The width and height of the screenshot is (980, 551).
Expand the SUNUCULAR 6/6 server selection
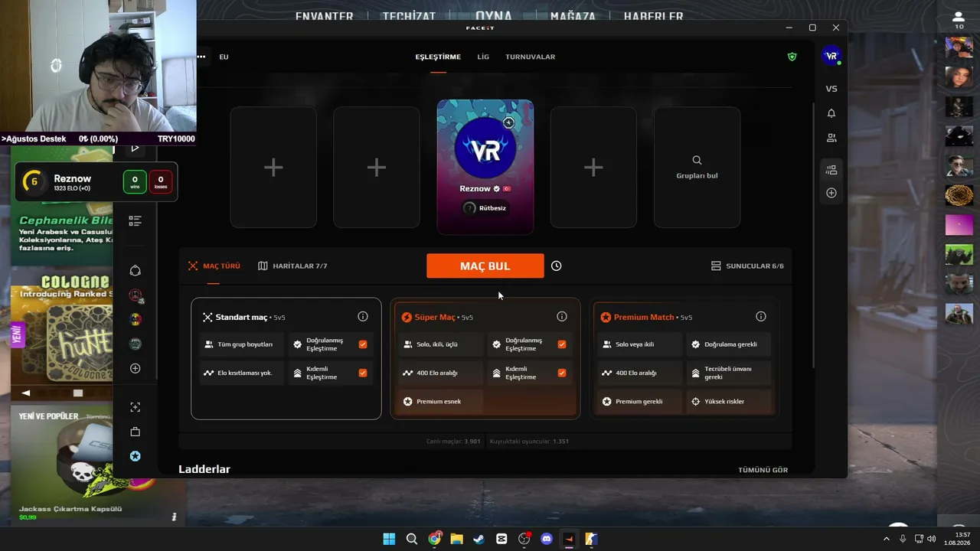point(747,266)
